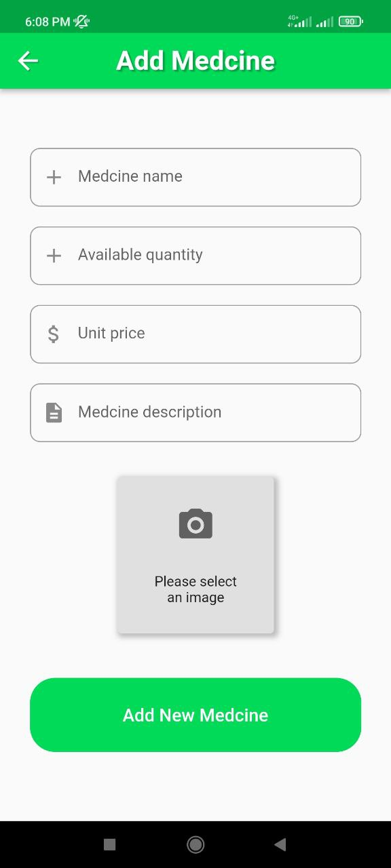Tap the home button in the navigation bar
This screenshot has height=868, width=391.
[x=195, y=845]
